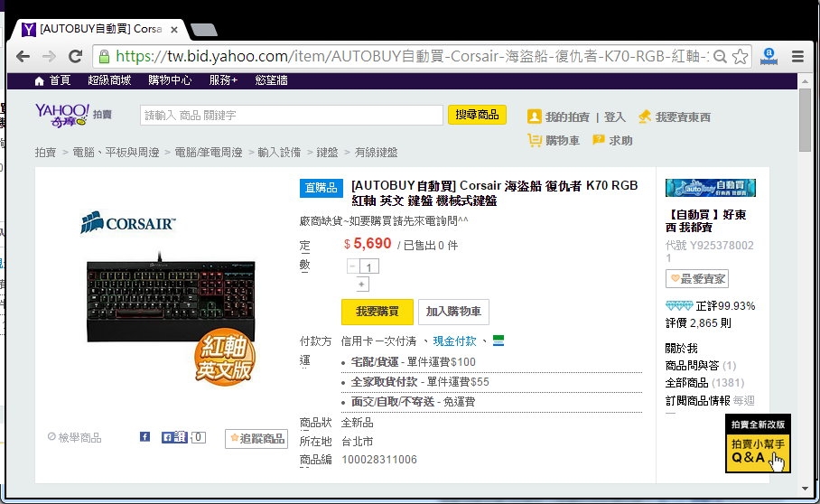Click the browser address bar URL
The height and width of the screenshot is (504, 820).
click(x=411, y=56)
